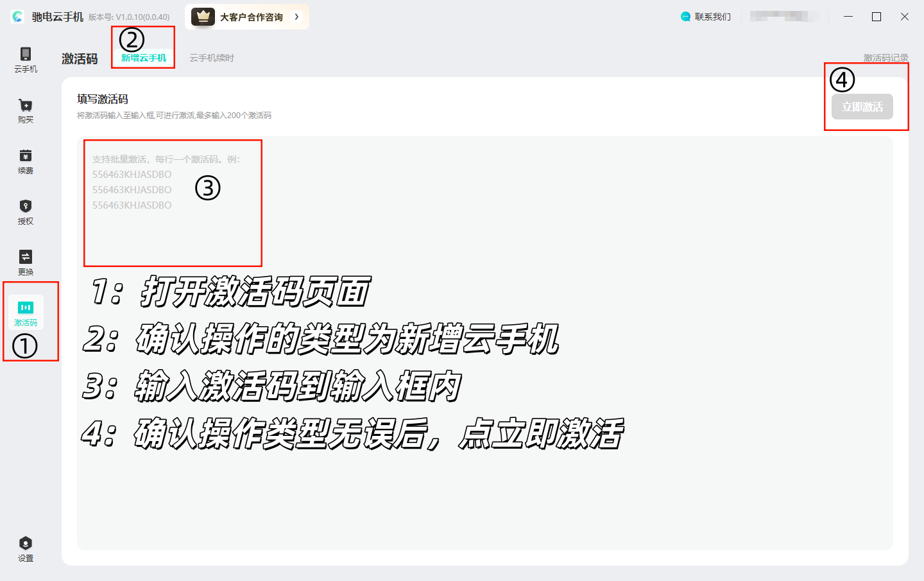The image size is (924, 581).
Task: Go to the 续费 renewal page
Action: 26,161
